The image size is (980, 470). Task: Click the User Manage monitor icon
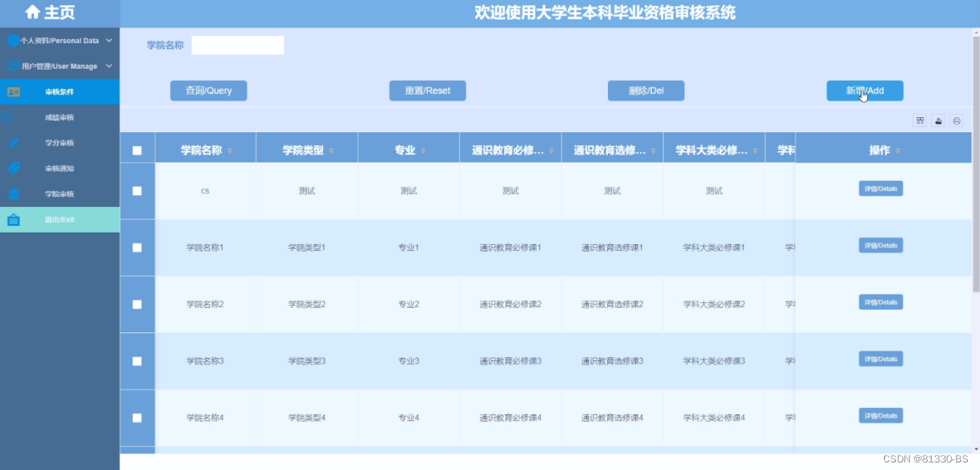(13, 66)
